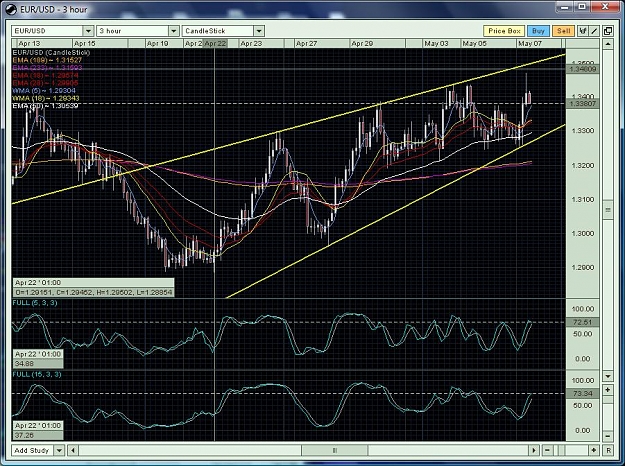Screen dimensions: 625x466
Task: Click the fibonacci/study drawing tool icon
Action: pos(583,31)
